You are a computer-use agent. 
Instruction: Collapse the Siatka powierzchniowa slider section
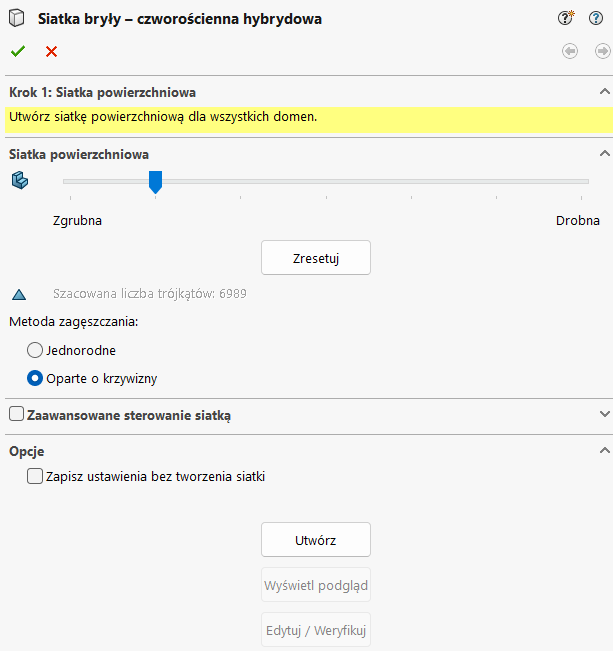click(603, 154)
